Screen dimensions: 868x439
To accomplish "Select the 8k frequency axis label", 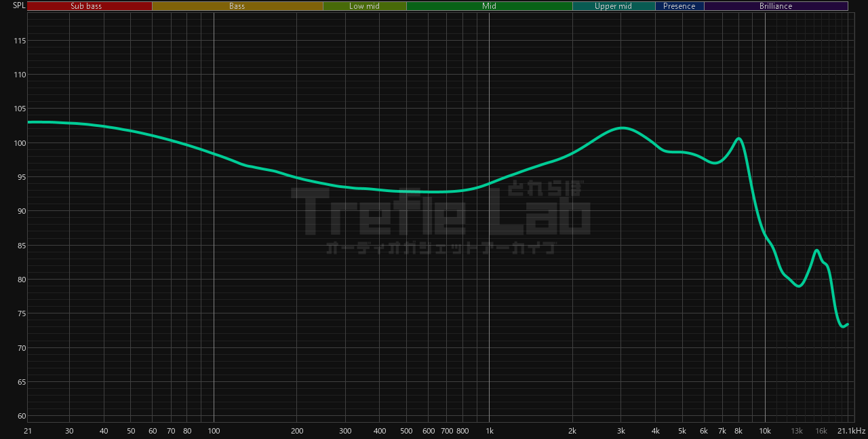I will click(738, 431).
